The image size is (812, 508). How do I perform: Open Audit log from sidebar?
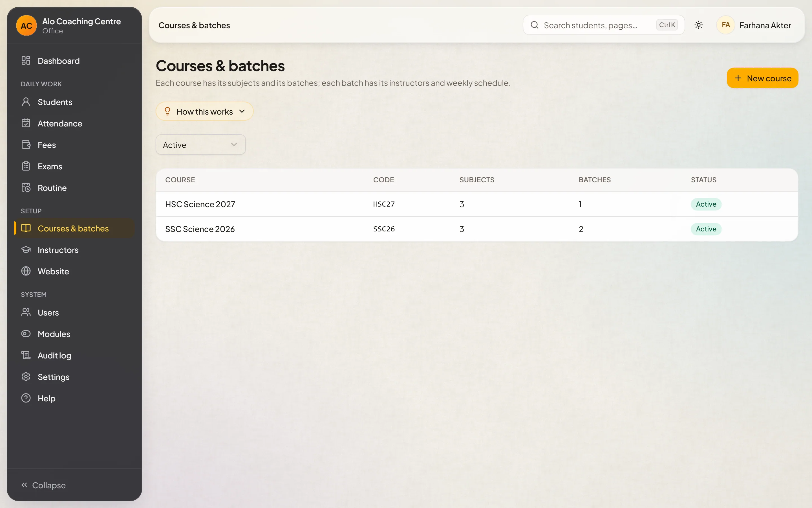74,355
